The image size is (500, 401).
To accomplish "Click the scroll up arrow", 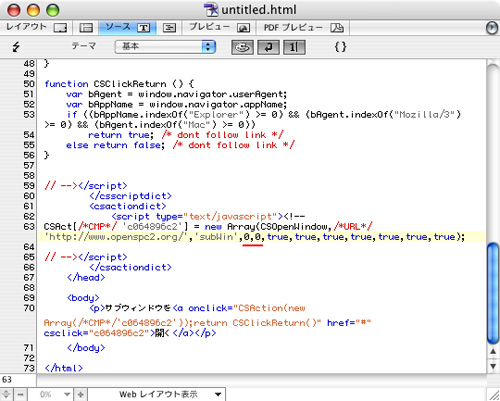I will (x=493, y=352).
